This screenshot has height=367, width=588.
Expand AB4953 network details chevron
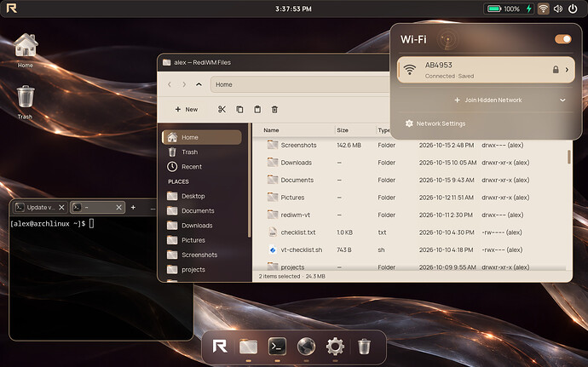[x=567, y=70]
